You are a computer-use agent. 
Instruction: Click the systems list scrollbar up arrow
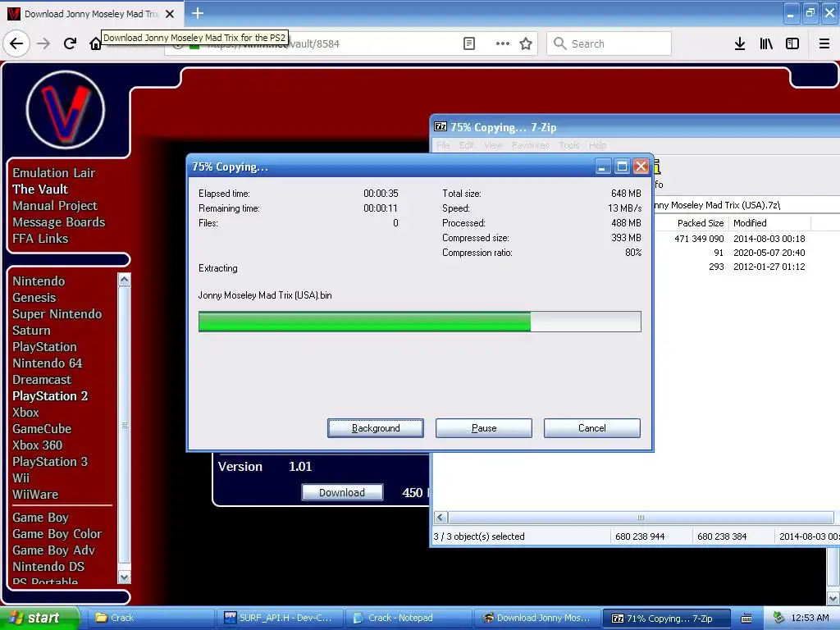pos(125,279)
